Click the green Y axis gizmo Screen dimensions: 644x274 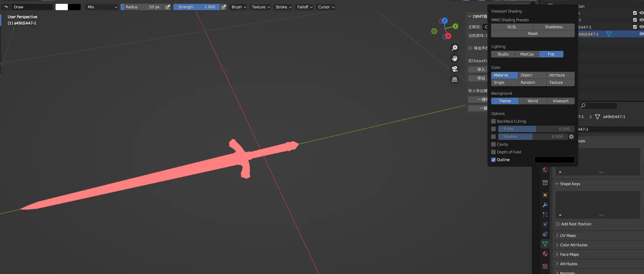[x=455, y=26]
